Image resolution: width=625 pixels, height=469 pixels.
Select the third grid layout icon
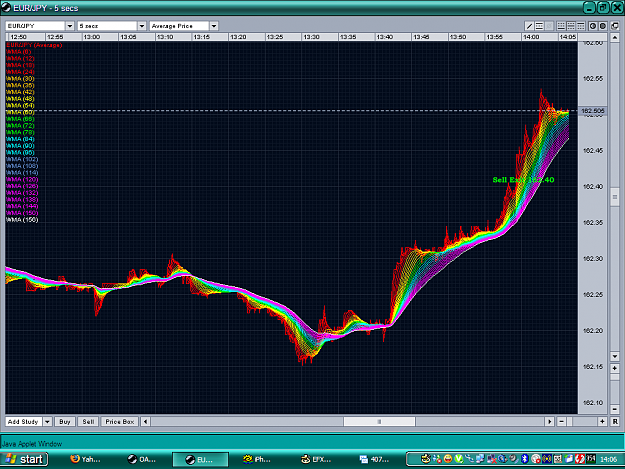coord(581,26)
